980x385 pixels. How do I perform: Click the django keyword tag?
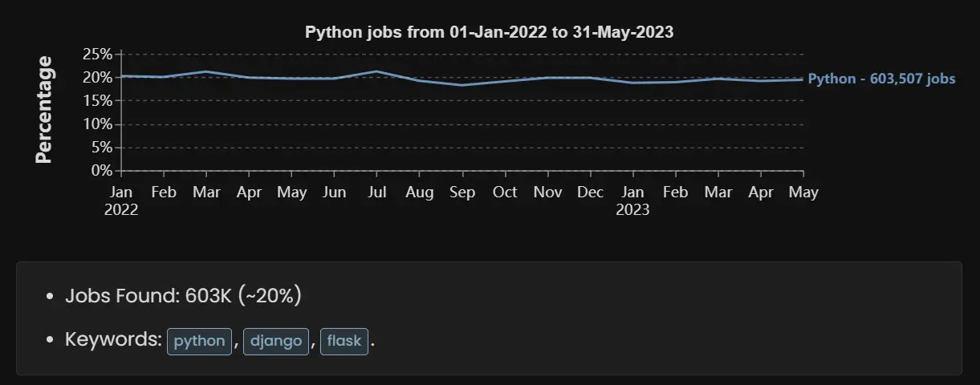coord(276,341)
